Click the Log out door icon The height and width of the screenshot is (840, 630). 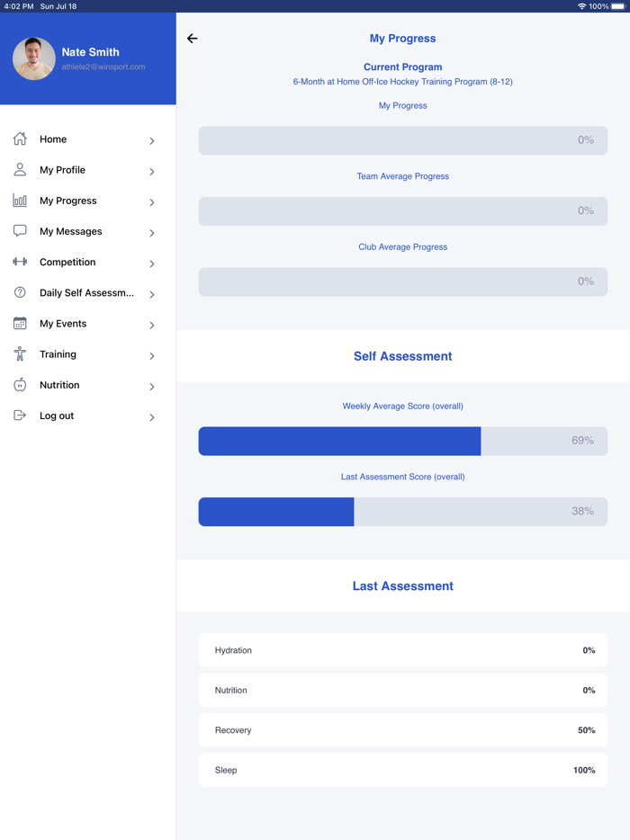(x=20, y=416)
